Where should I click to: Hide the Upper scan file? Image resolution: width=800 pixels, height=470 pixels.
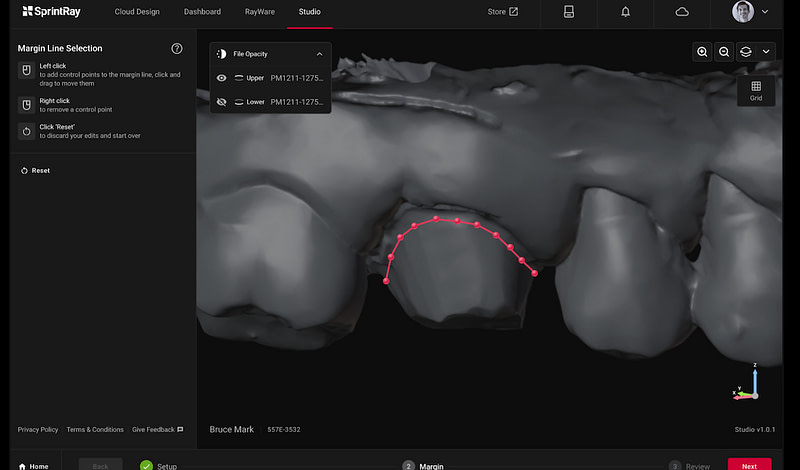222,77
